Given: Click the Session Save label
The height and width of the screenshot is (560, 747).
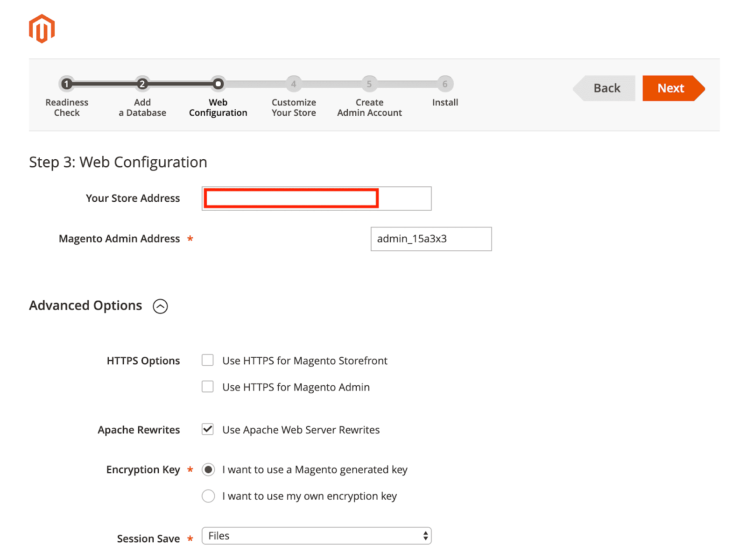Looking at the screenshot, I should 148,539.
